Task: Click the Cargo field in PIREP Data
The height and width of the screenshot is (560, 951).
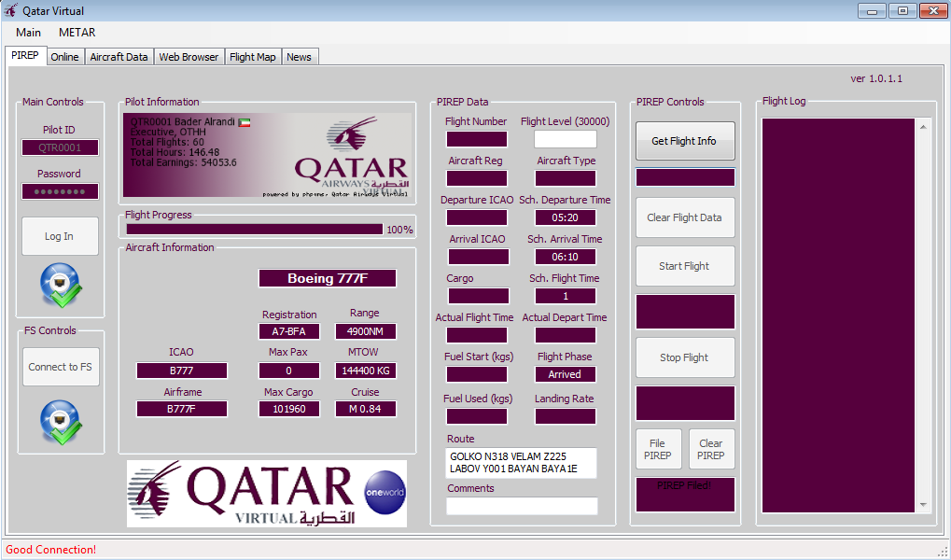Action: [479, 296]
